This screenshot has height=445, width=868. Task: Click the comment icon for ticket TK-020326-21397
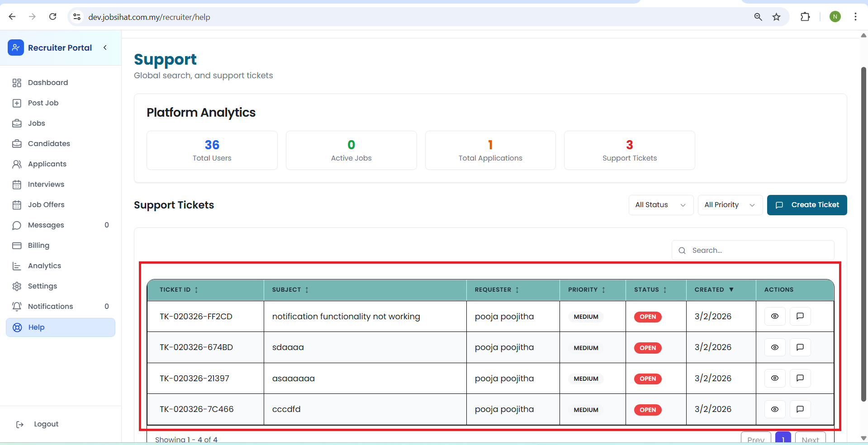(x=800, y=378)
